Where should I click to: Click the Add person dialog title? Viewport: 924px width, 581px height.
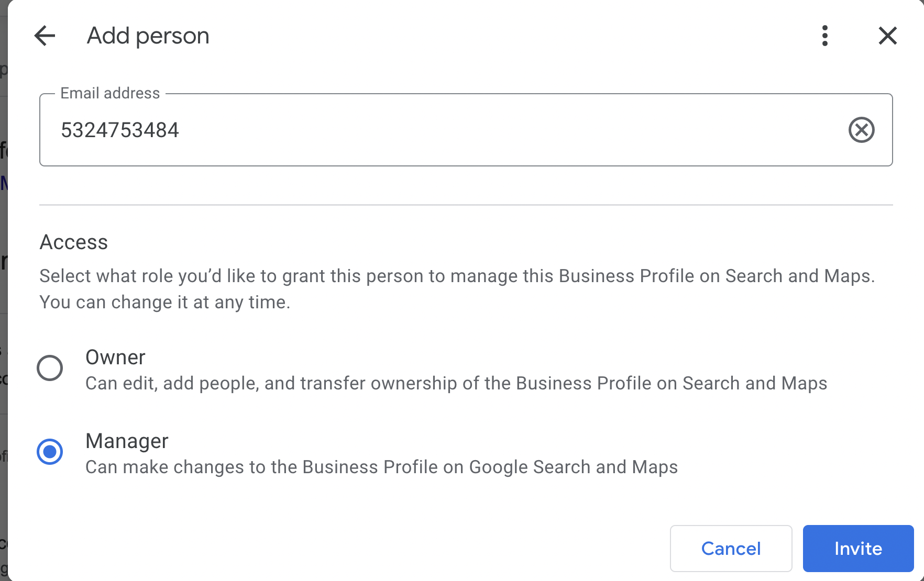(x=148, y=36)
